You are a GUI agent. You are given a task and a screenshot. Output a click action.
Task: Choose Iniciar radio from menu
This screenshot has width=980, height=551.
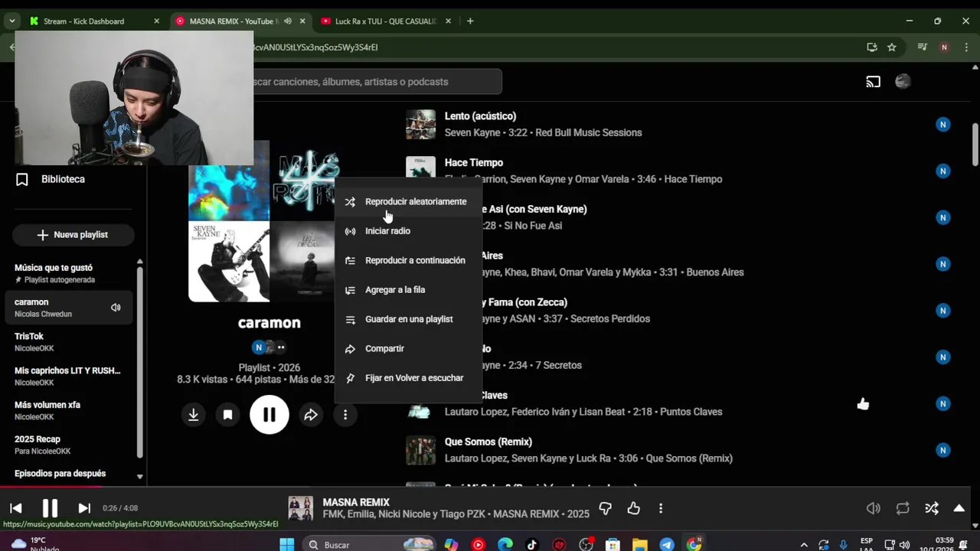pyautogui.click(x=408, y=231)
